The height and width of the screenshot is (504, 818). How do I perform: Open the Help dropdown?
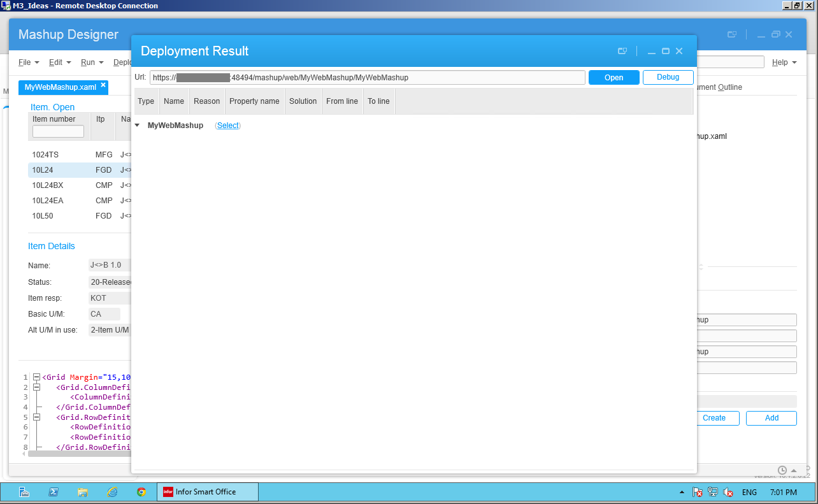(x=784, y=62)
